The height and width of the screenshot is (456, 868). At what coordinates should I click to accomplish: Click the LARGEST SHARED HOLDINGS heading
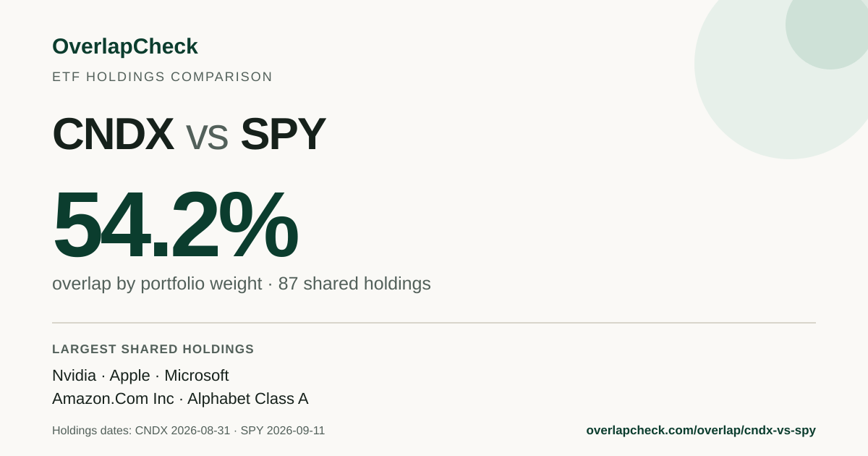[153, 349]
